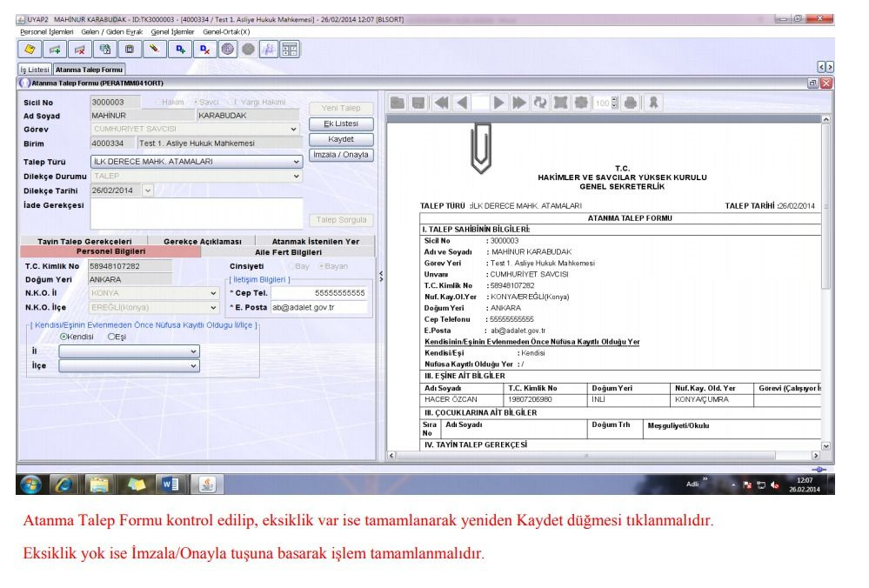The height and width of the screenshot is (588, 869).
Task: Click the pen/marker toolbar icon
Action: pos(155,50)
